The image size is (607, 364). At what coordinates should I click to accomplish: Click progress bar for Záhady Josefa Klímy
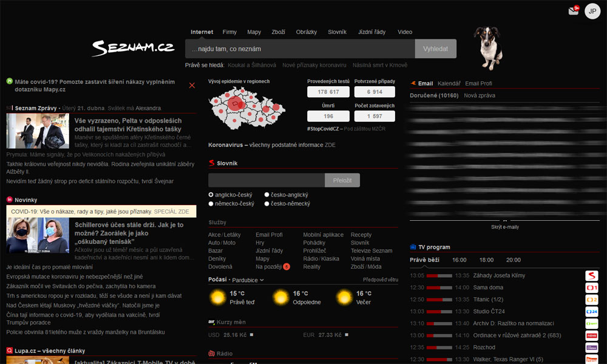(x=439, y=275)
